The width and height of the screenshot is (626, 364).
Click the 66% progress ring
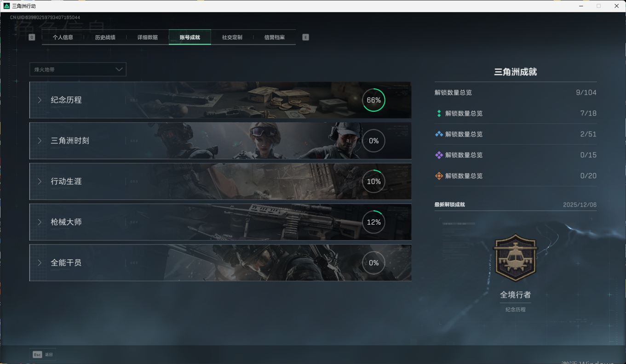(x=373, y=100)
